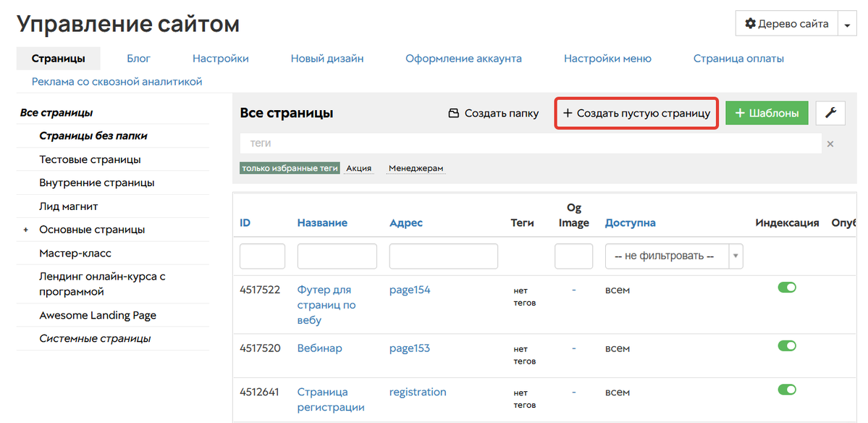Viewport: 868px width, 423px height.
Task: Click ID cell 4517520
Action: [260, 348]
